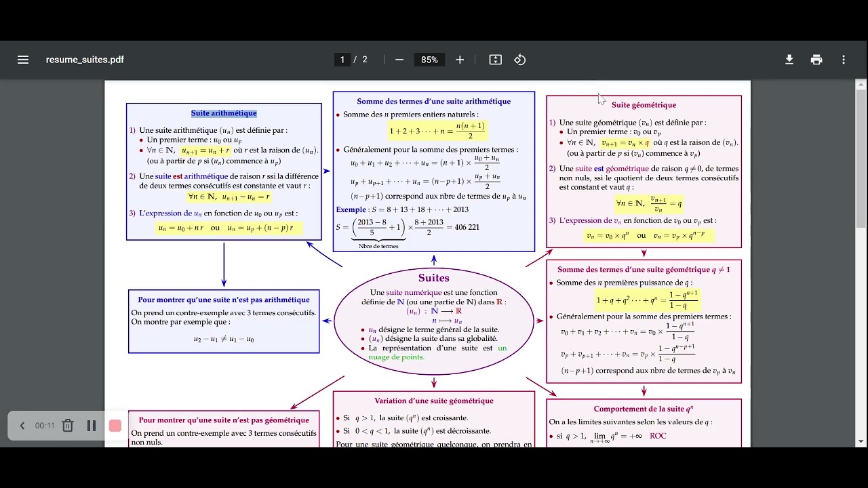
Task: Download the PDF file
Action: (x=789, y=60)
